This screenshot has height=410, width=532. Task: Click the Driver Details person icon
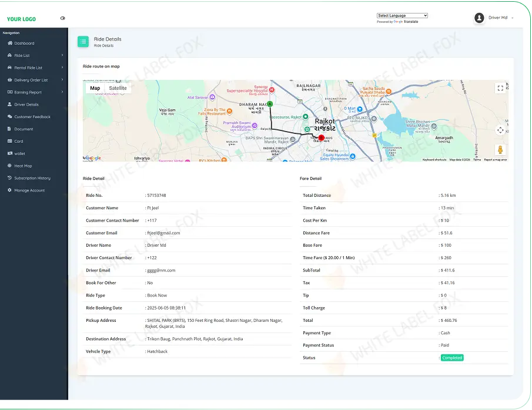tap(10, 104)
